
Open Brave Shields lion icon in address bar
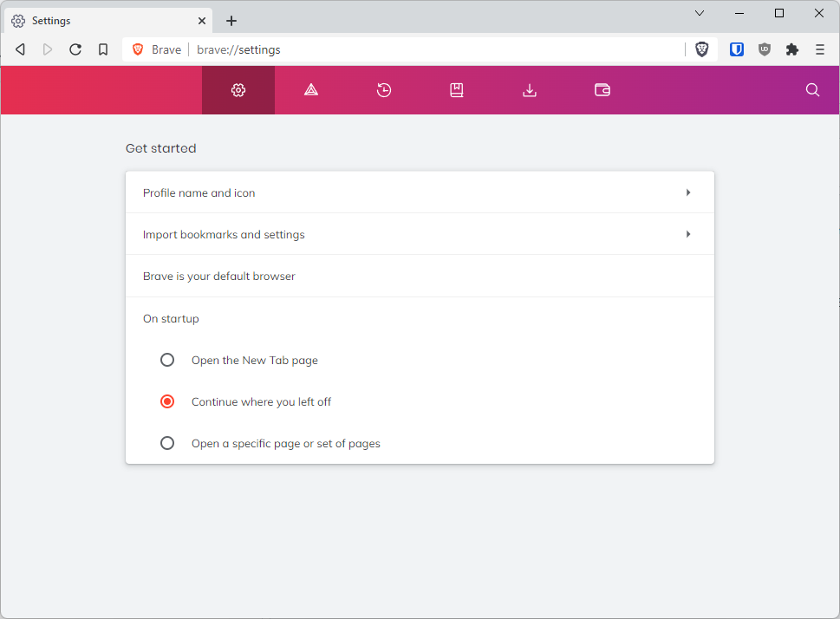click(702, 49)
